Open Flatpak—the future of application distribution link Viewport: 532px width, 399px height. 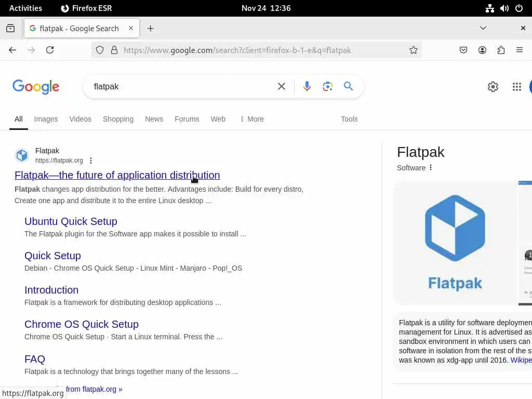(x=117, y=175)
